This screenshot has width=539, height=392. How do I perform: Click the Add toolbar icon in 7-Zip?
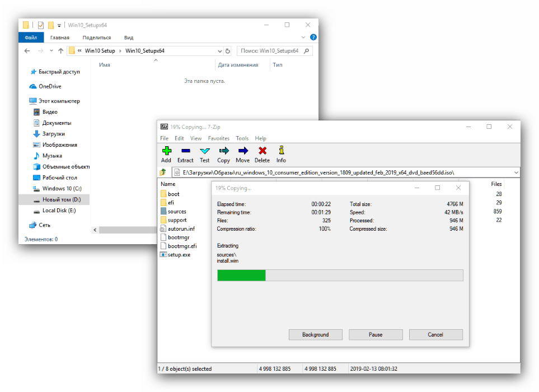point(167,151)
